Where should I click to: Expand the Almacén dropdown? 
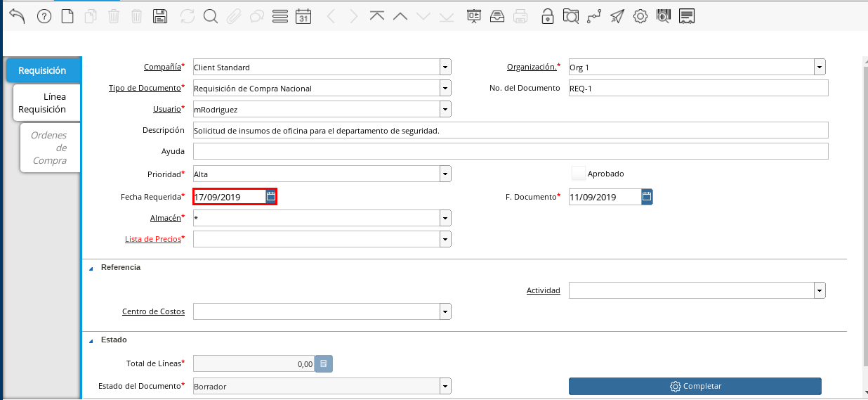pos(445,218)
